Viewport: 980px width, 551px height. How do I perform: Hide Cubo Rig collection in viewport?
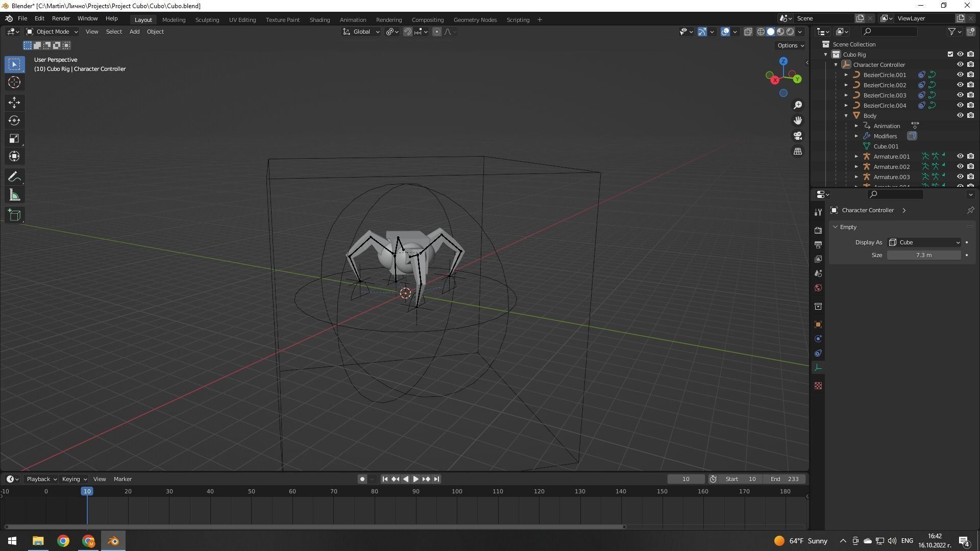[960, 54]
